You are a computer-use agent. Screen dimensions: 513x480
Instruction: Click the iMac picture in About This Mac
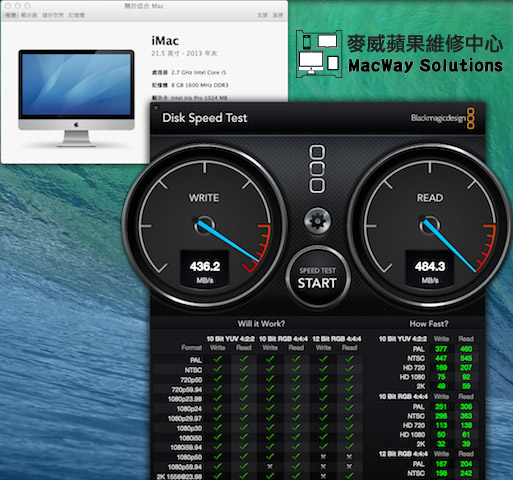click(76, 98)
